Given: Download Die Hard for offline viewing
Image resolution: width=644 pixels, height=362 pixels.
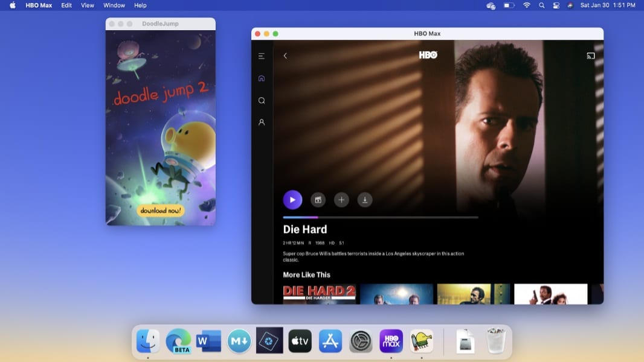Looking at the screenshot, I should click(365, 200).
